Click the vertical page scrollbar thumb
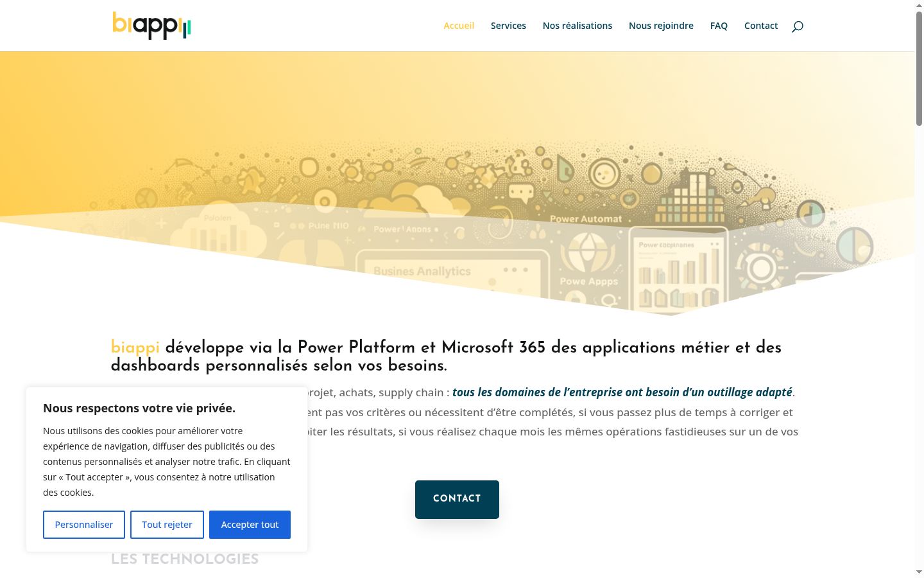 coord(919,68)
